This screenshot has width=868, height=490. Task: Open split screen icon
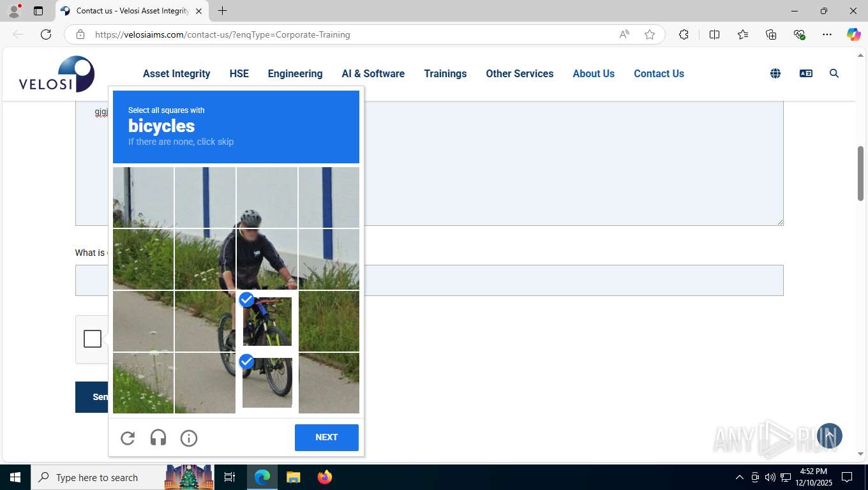point(714,34)
